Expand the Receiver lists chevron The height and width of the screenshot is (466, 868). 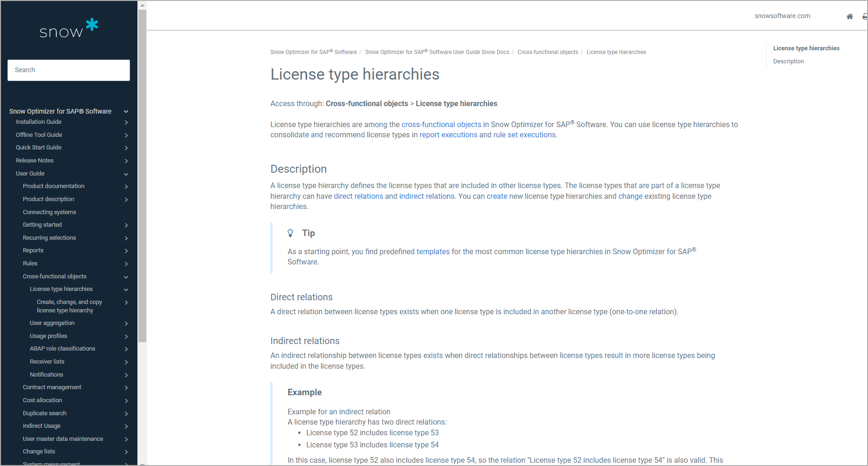tap(126, 362)
